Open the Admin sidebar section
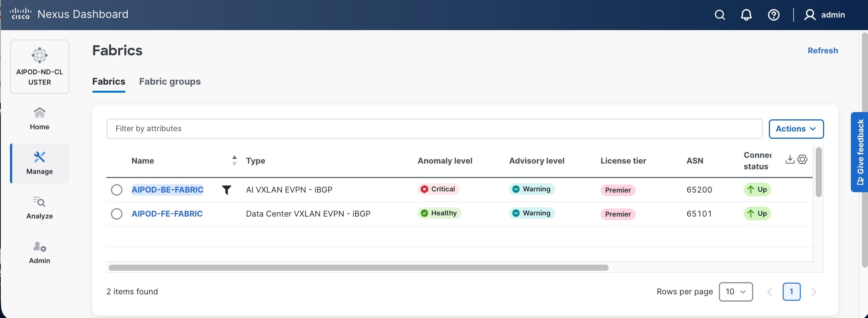 (x=40, y=252)
